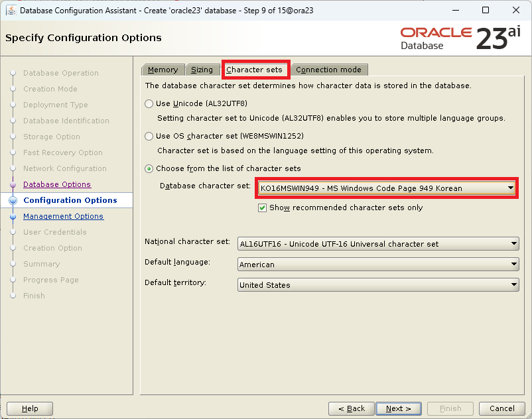Click the Summary step label

pos(41,264)
